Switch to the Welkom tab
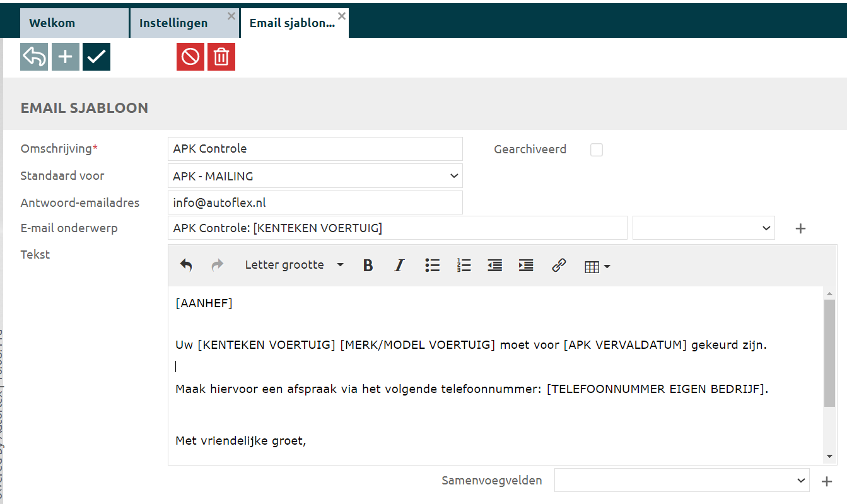 52,23
